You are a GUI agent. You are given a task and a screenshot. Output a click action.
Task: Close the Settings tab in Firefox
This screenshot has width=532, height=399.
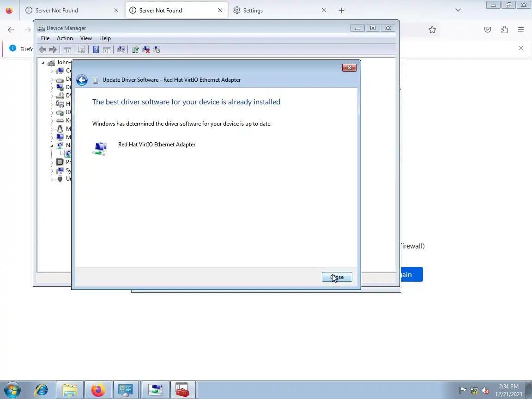(324, 11)
